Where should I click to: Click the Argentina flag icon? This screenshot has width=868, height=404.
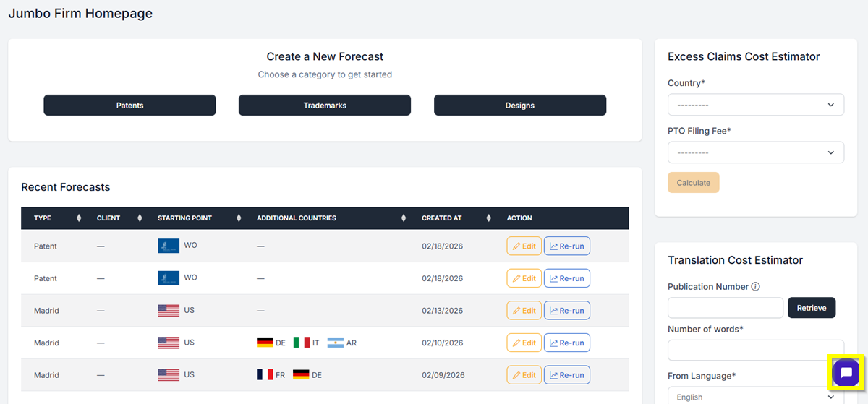click(x=335, y=343)
